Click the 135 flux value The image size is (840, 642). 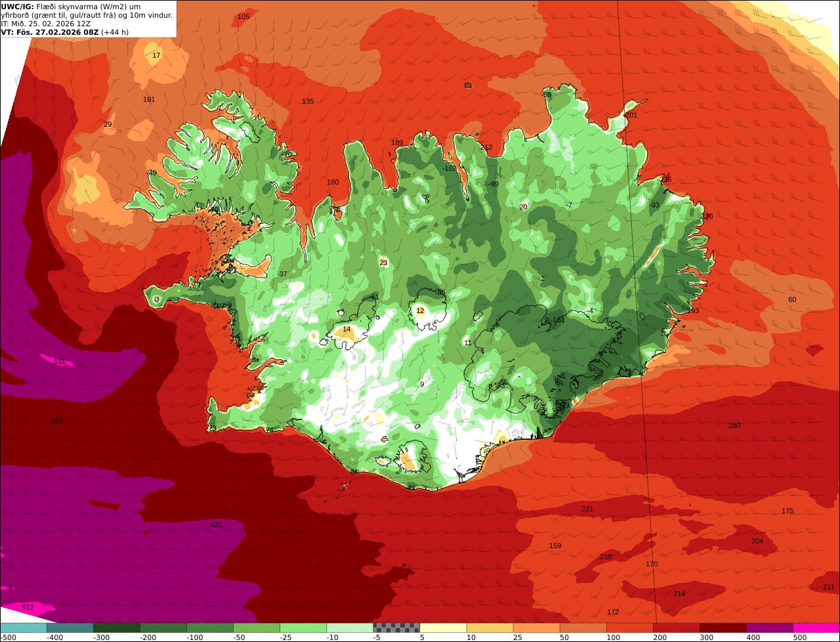[308, 102]
